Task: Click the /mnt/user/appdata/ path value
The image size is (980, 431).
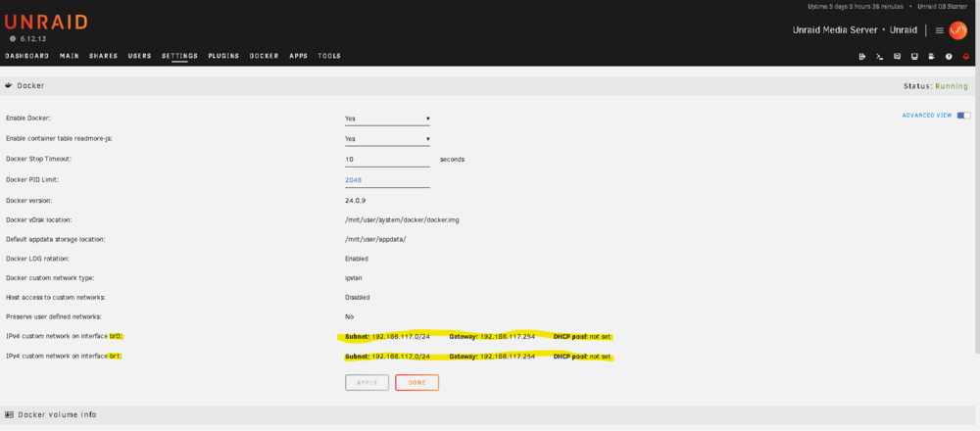Action: click(x=375, y=239)
